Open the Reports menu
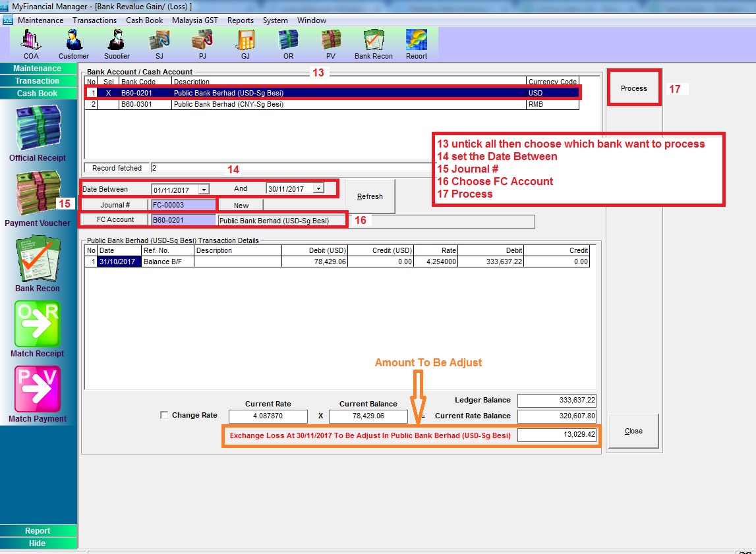Image resolution: width=756 pixels, height=554 pixels. point(241,20)
